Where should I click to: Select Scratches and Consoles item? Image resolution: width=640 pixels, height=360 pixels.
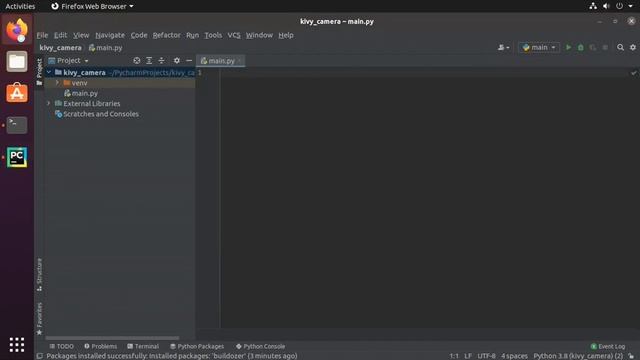coord(101,114)
